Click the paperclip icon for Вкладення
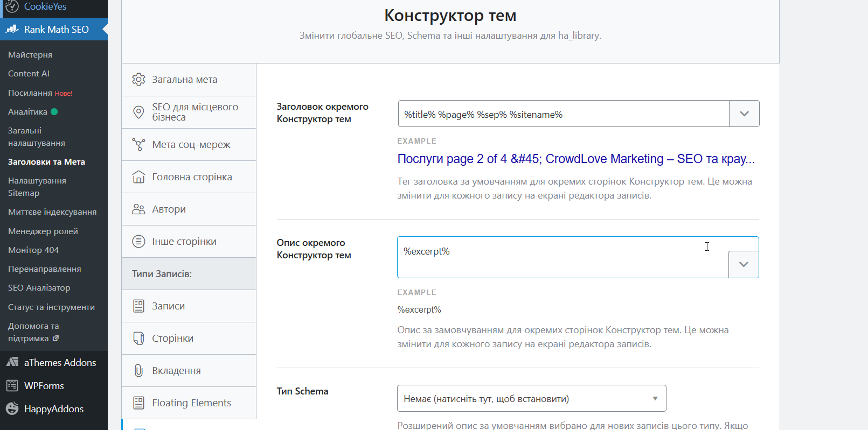 138,370
